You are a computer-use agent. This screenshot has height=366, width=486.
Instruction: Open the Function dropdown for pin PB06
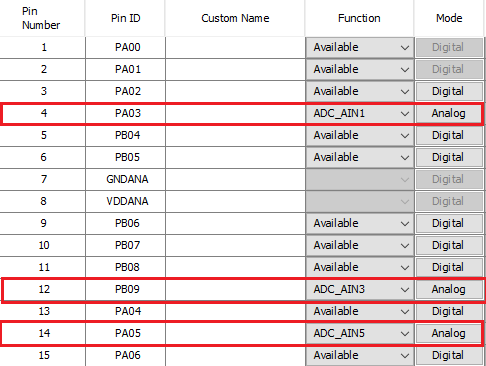360,223
